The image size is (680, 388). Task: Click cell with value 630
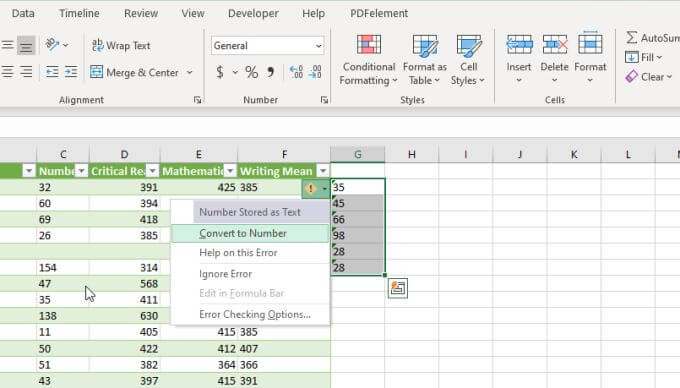click(x=124, y=316)
